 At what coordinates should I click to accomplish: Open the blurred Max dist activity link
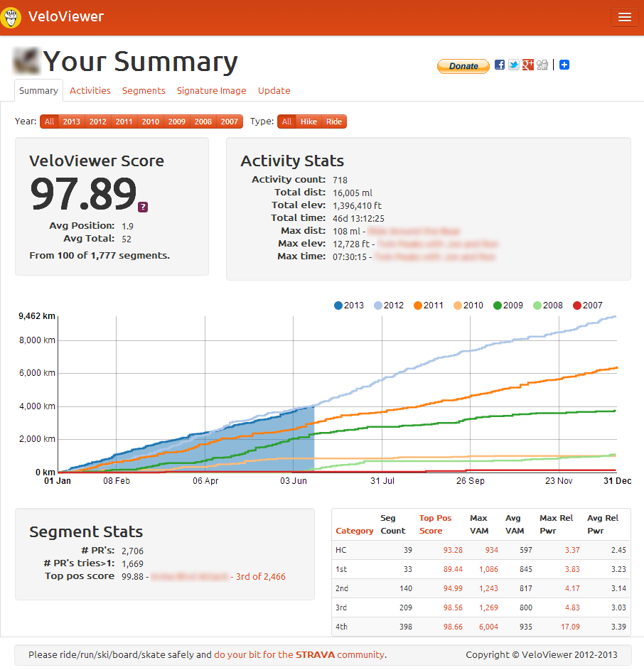pyautogui.click(x=414, y=231)
